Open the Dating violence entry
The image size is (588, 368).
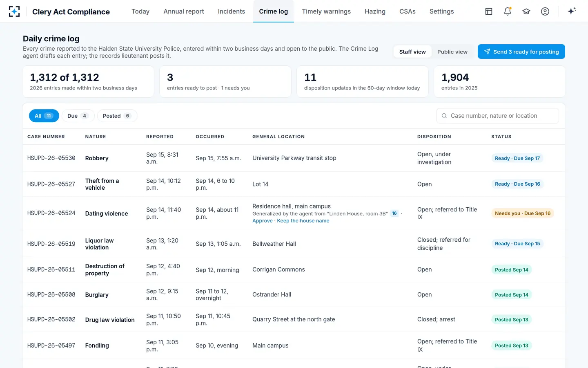pyautogui.click(x=107, y=213)
